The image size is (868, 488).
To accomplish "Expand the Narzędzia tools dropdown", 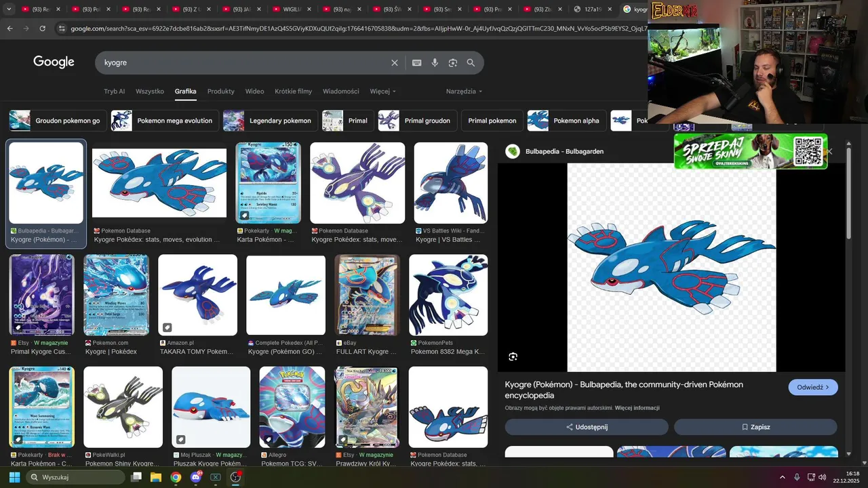I will click(x=464, y=91).
